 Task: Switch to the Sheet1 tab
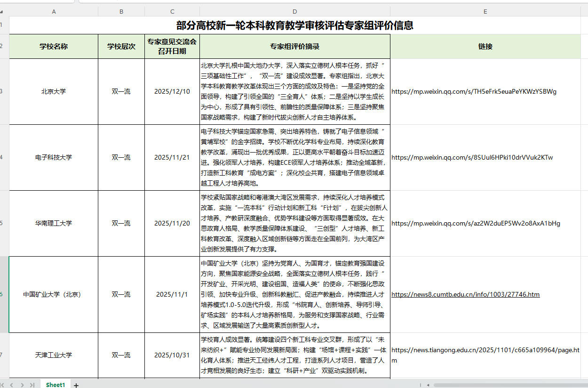tap(55, 385)
